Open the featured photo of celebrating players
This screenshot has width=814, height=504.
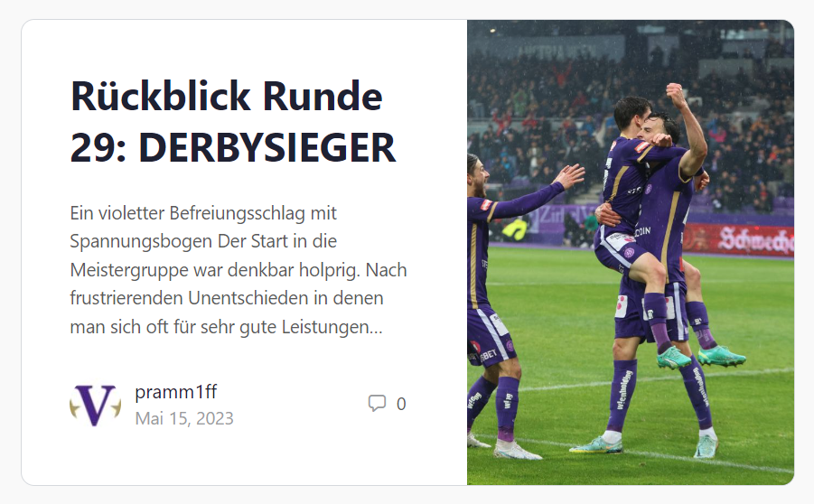pos(631,252)
